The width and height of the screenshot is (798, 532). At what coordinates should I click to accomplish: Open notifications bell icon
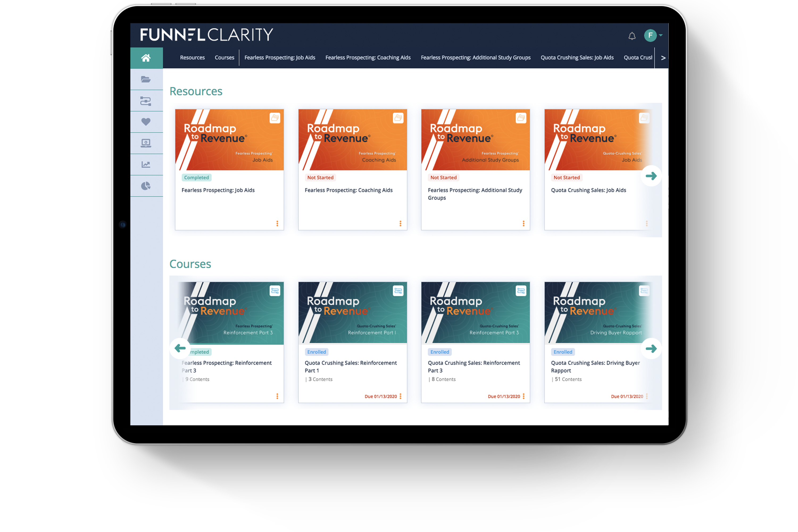[632, 36]
